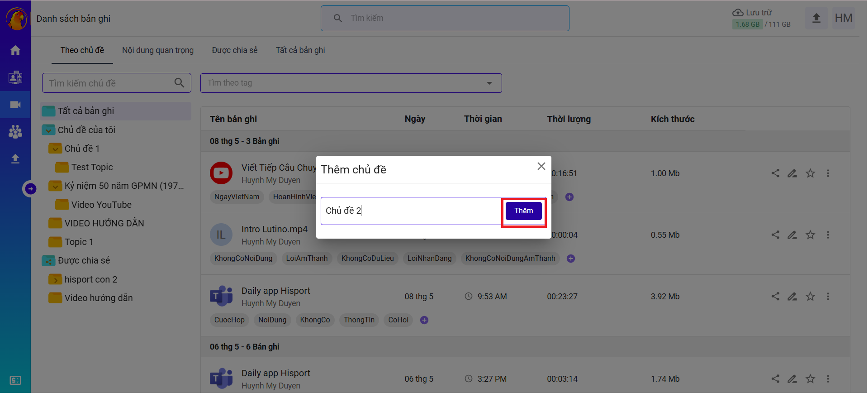Open more options for the 1.00 Mb recording
Viewport: 868px width, 398px height.
coord(828,173)
